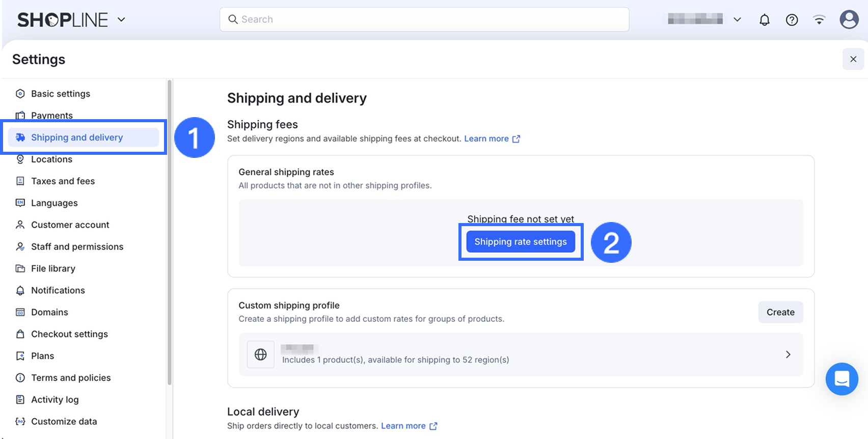Click Shipping rate settings button

point(521,242)
